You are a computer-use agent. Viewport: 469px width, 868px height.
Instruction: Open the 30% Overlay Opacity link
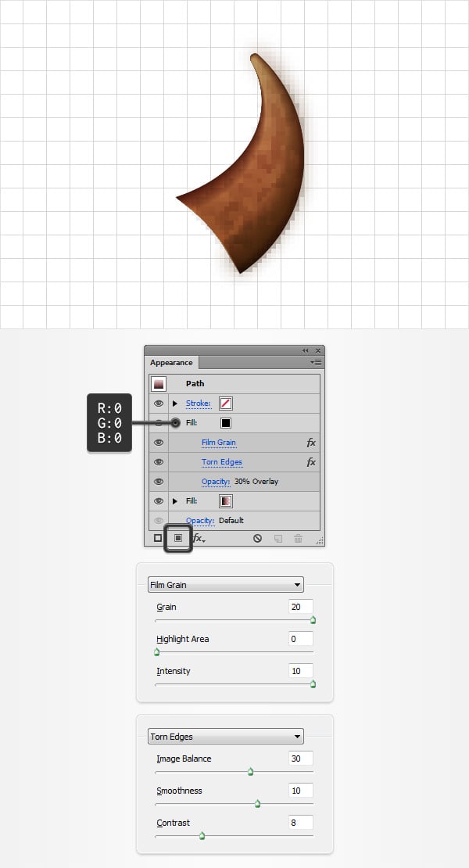click(x=216, y=482)
